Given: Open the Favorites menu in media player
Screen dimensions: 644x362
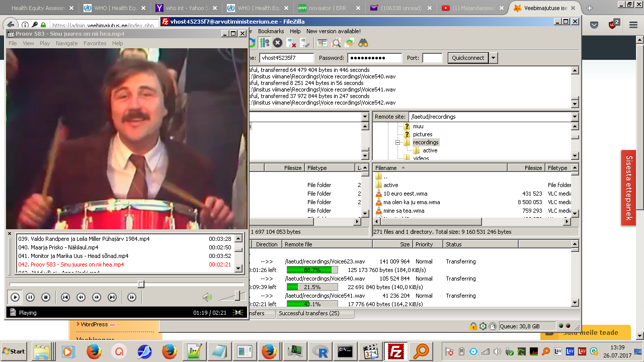Looking at the screenshot, I should 95,43.
